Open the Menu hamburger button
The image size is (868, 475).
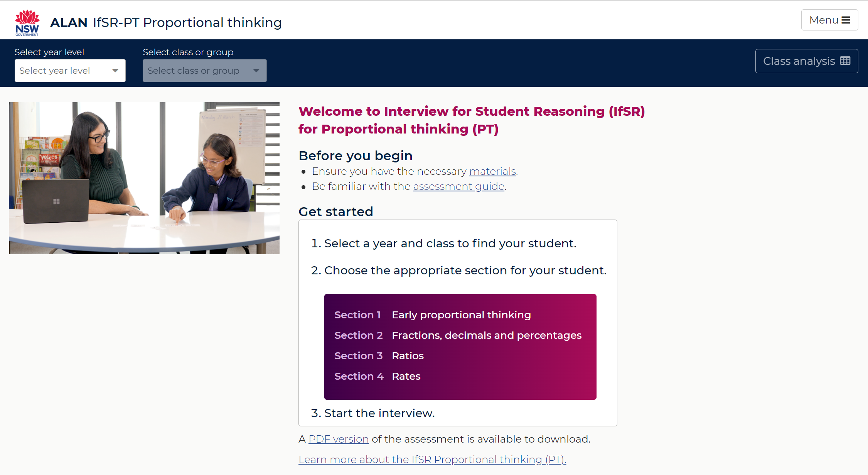click(x=829, y=20)
